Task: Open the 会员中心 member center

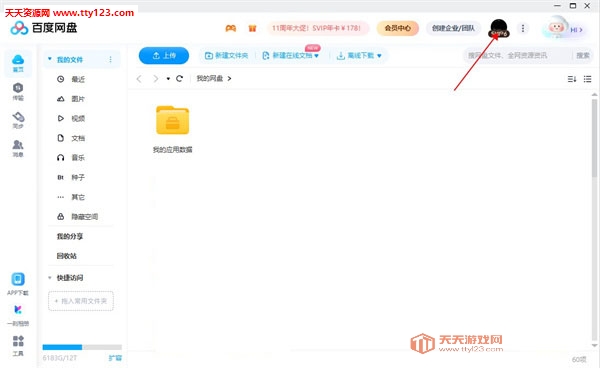Action: pyautogui.click(x=398, y=28)
